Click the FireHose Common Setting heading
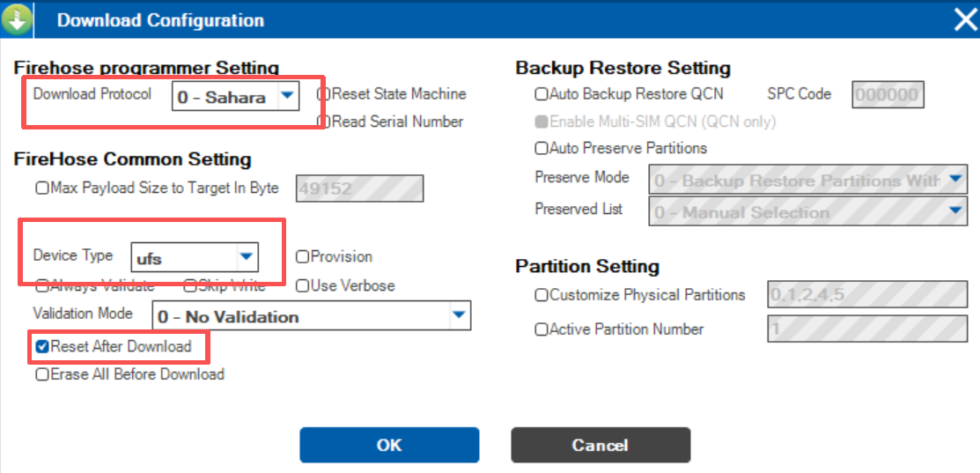Screen dimensions: 980x473 132,159
